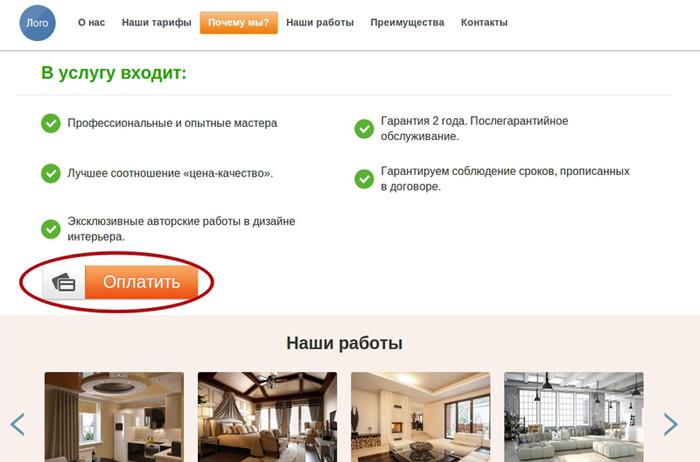Click green checkmark beside Лучшее соотношение цена-качество
Image resolution: width=700 pixels, height=462 pixels.
51,173
